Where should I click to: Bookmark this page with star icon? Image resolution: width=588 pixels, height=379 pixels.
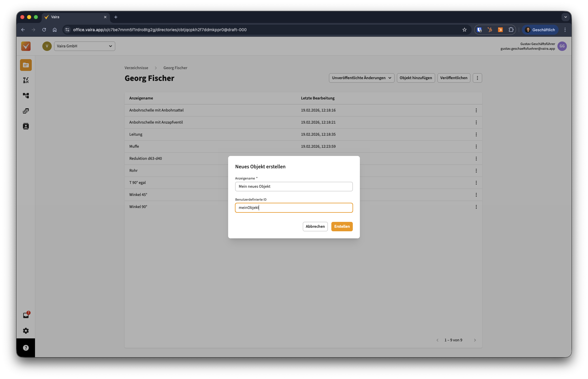464,30
